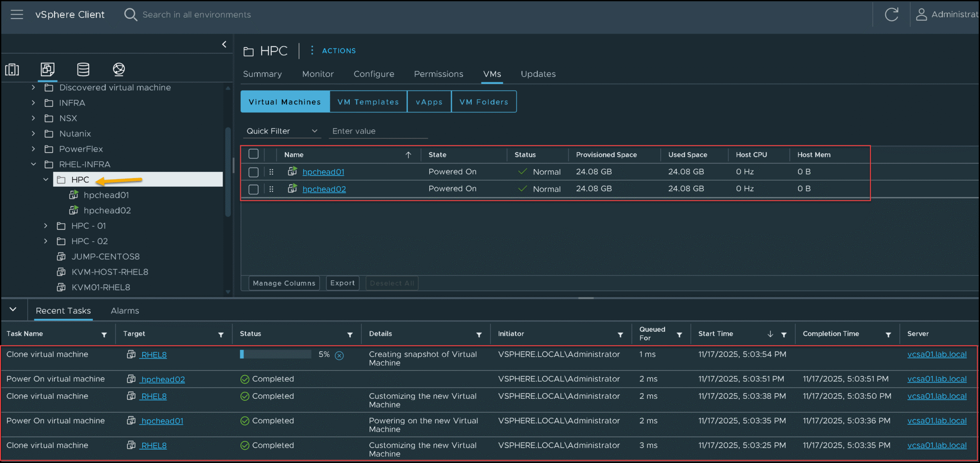Open the vcsa01.lab.local link in first task row
980x463 pixels.
pyautogui.click(x=936, y=354)
